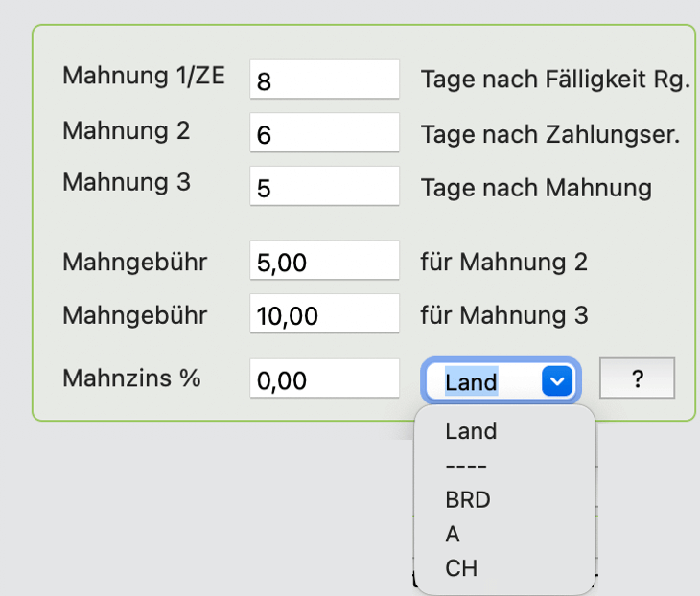Click the 'Tage nach Fälligkeit Rg.' text
The image size is (700, 596).
point(555,80)
